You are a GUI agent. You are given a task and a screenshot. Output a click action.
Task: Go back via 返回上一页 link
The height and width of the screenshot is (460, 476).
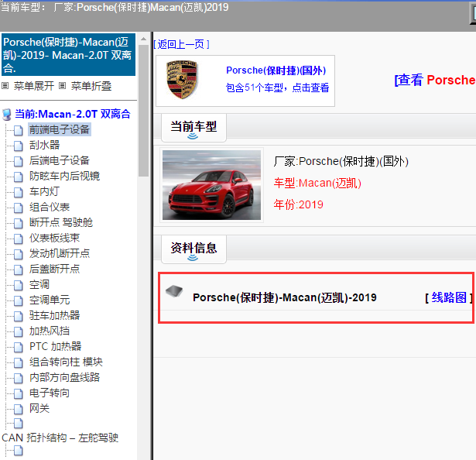pyautogui.click(x=181, y=44)
